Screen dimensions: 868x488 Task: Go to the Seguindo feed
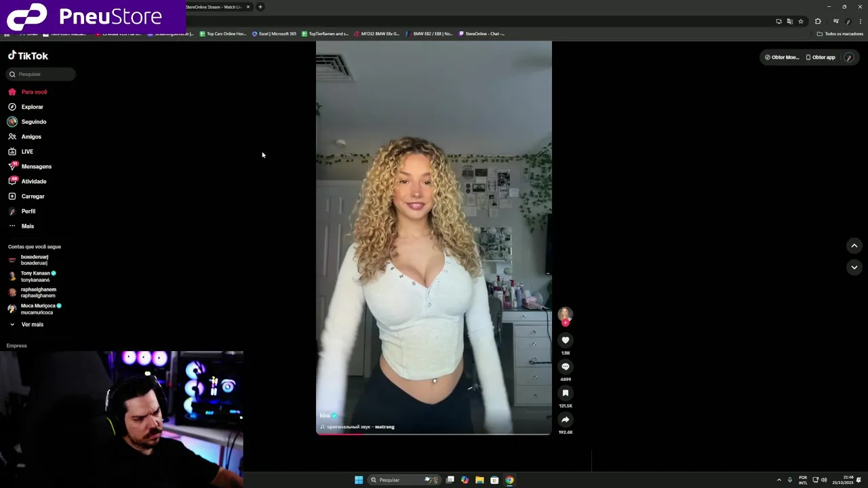coord(27,121)
